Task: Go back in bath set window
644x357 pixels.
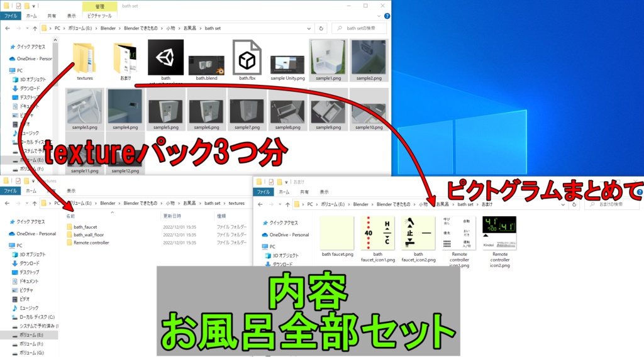Action: [x=8, y=28]
